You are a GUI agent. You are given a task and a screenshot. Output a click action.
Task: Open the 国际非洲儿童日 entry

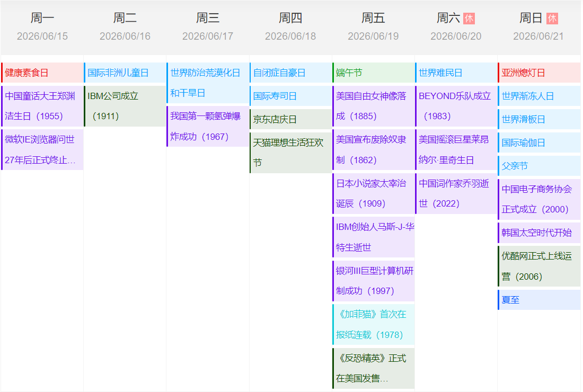point(125,73)
